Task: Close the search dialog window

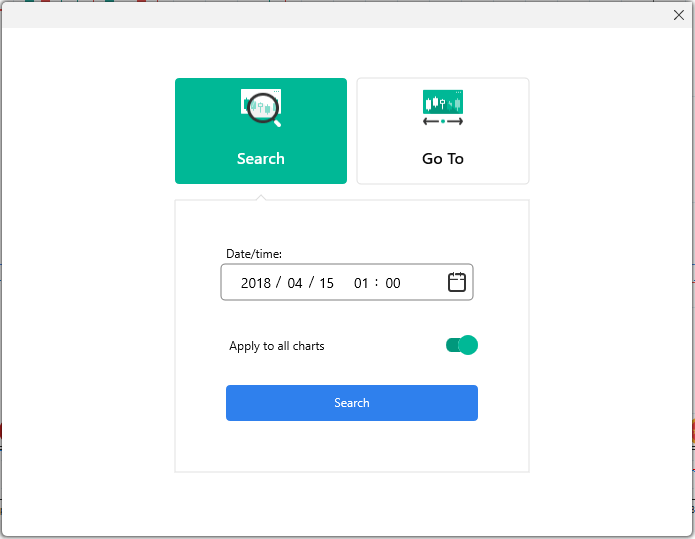Action: (x=679, y=15)
